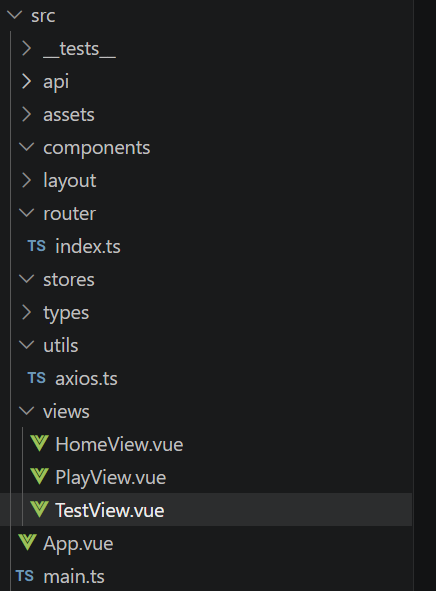Click the TypeScript icon beside main.ts
Screen dimensions: 436x591
point(25,576)
